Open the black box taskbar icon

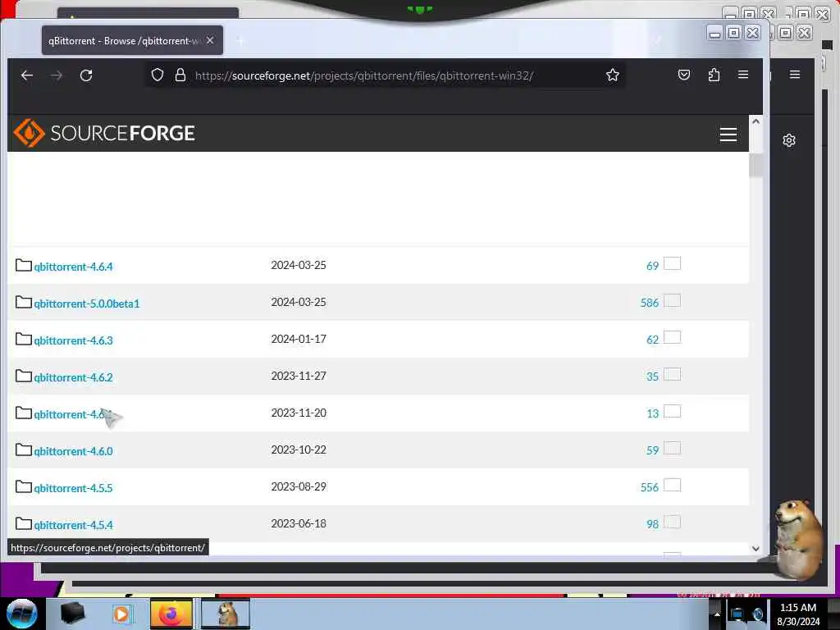tap(73, 614)
